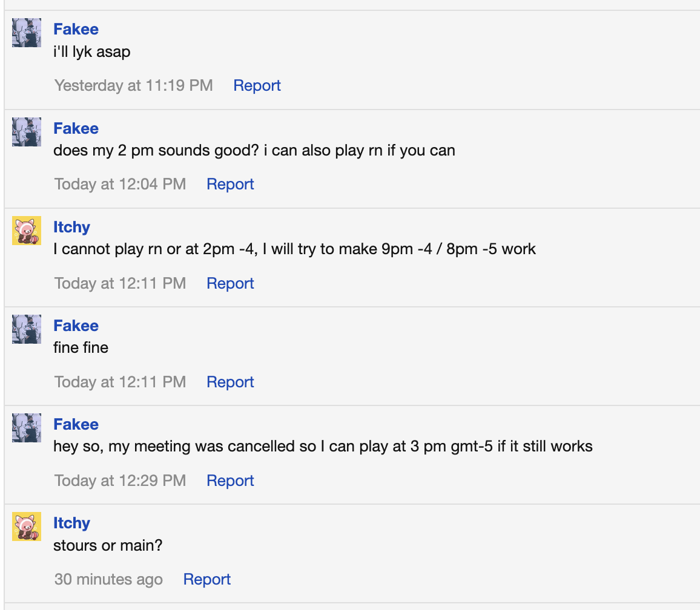Click Fakee's avatar beside "i'll lyk asap"
The height and width of the screenshot is (610, 700).
[x=27, y=33]
